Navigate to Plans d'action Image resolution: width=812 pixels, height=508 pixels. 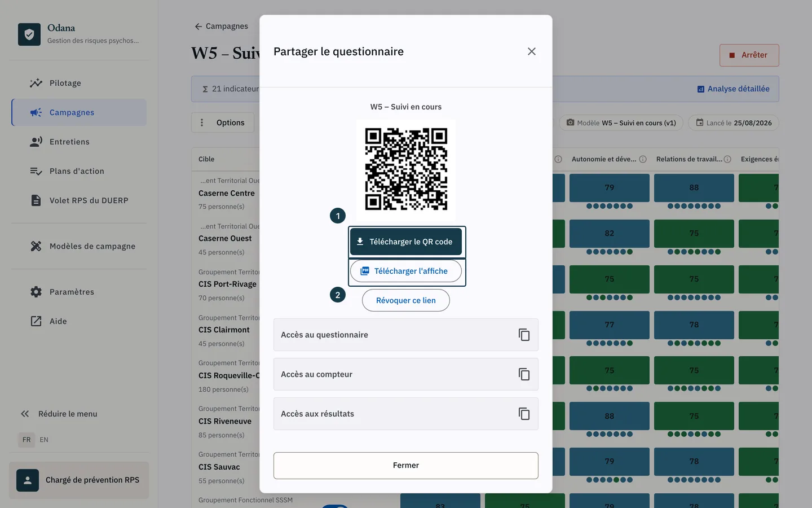point(79,171)
